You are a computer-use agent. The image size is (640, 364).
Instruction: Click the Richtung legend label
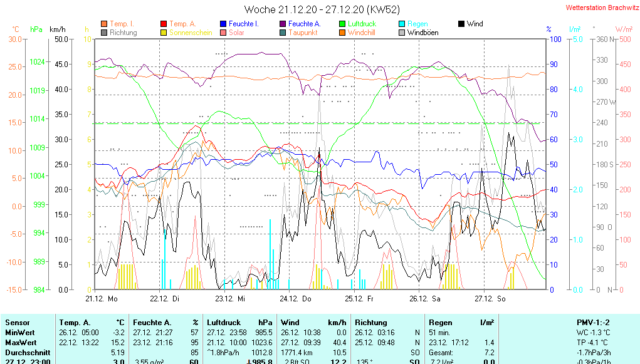[123, 33]
